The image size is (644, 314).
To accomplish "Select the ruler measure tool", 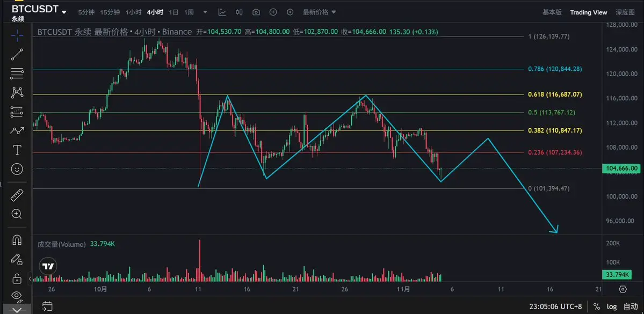I will coord(17,195).
